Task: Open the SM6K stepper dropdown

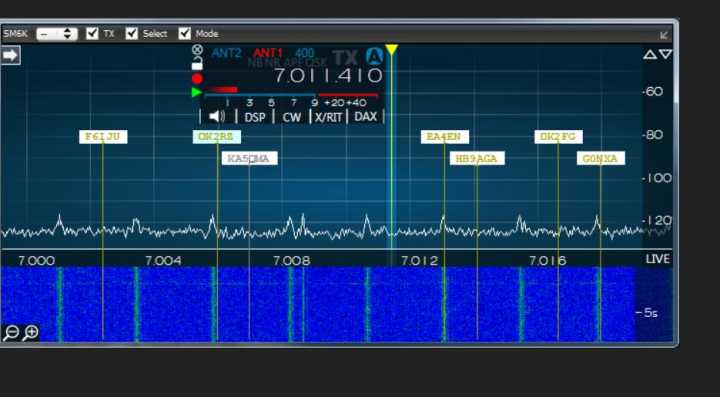Action: point(57,34)
